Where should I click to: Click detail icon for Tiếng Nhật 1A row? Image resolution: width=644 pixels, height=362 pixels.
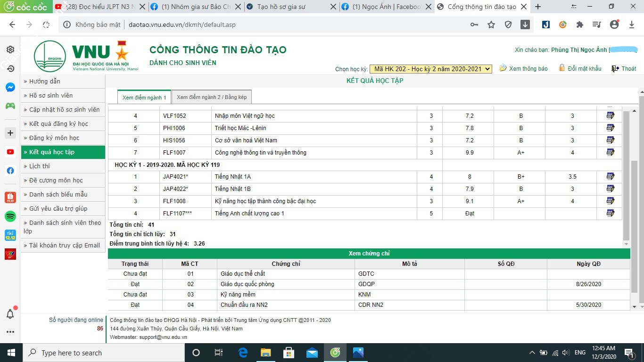[x=611, y=176]
